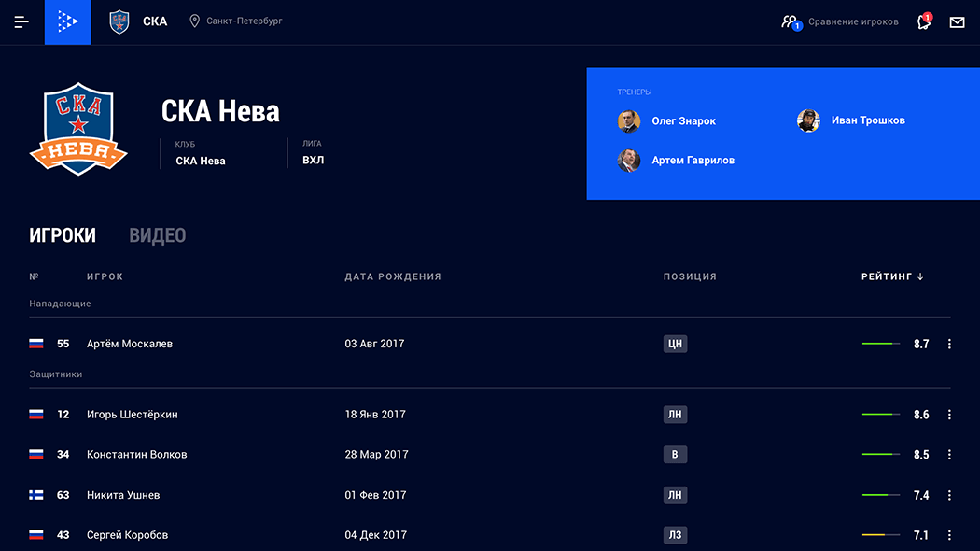Click the rating bar for Сергей Коробов
The height and width of the screenshot is (551, 980).
(x=880, y=535)
